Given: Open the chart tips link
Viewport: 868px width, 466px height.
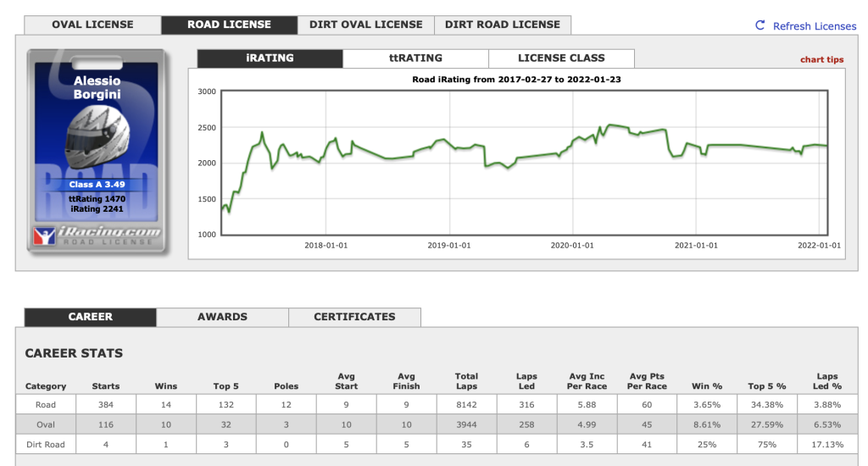Looking at the screenshot, I should pos(822,60).
